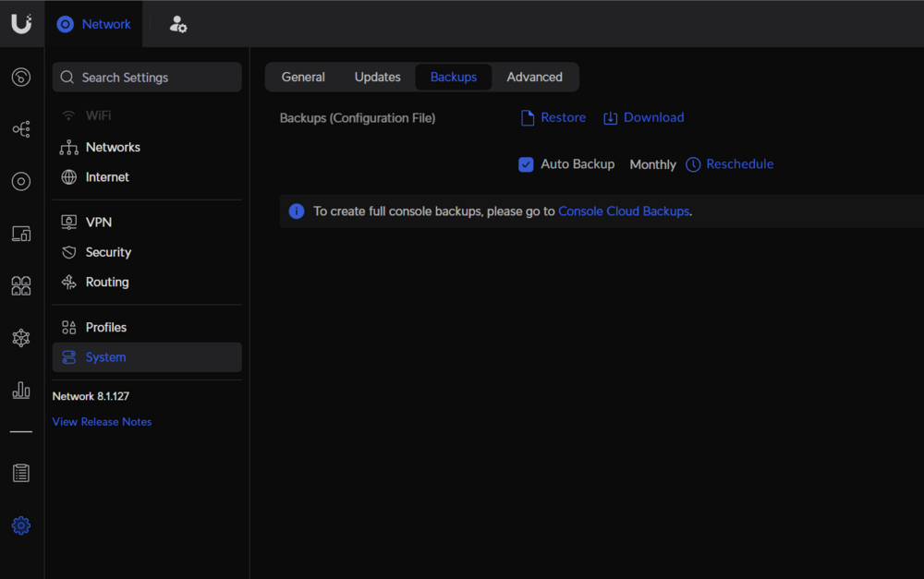Open the Insights bar chart icon

tap(21, 390)
